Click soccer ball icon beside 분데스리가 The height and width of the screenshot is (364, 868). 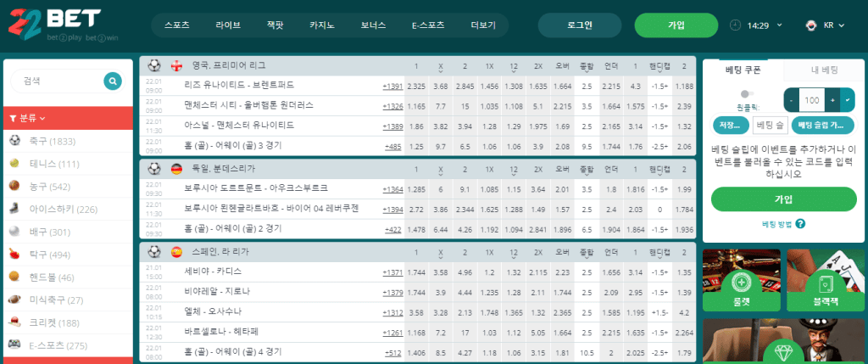pyautogui.click(x=154, y=169)
